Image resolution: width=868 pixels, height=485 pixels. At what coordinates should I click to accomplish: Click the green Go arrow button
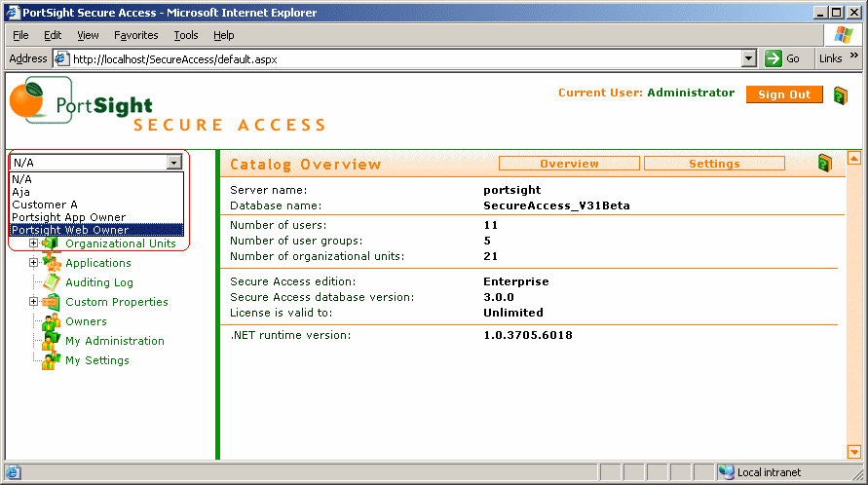(x=773, y=58)
